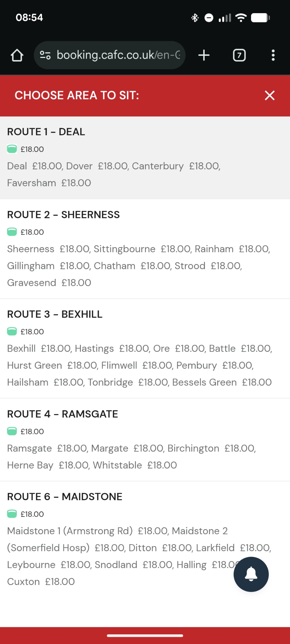Choose Route 4 – Ramsgate heading
Image resolution: width=290 pixels, height=644 pixels.
tap(63, 414)
